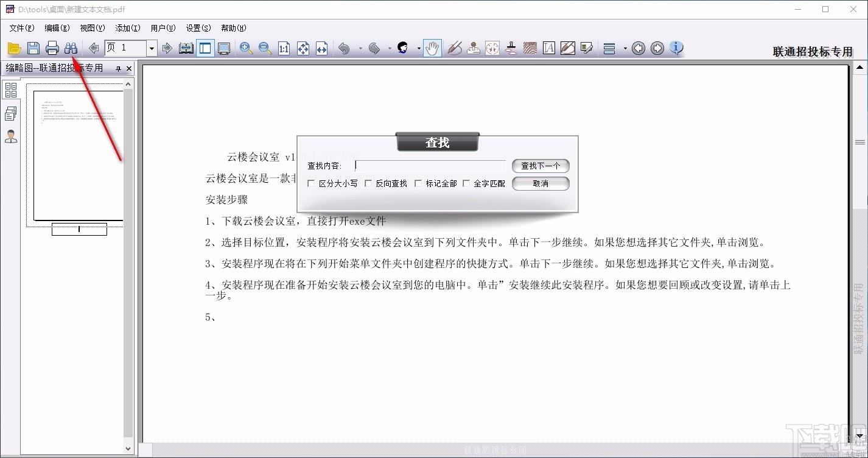This screenshot has height=458, width=868.
Task: Save the document with the floppy disk icon
Action: coord(33,48)
